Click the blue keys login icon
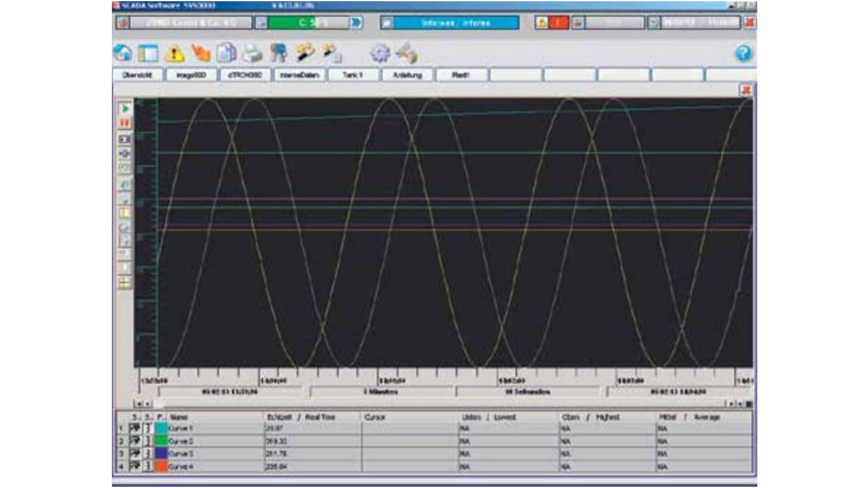868x488 pixels. point(279,53)
